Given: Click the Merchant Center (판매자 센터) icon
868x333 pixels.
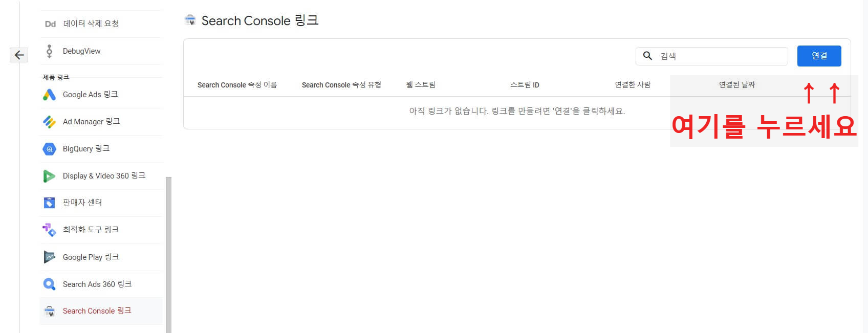Looking at the screenshot, I should (50, 203).
